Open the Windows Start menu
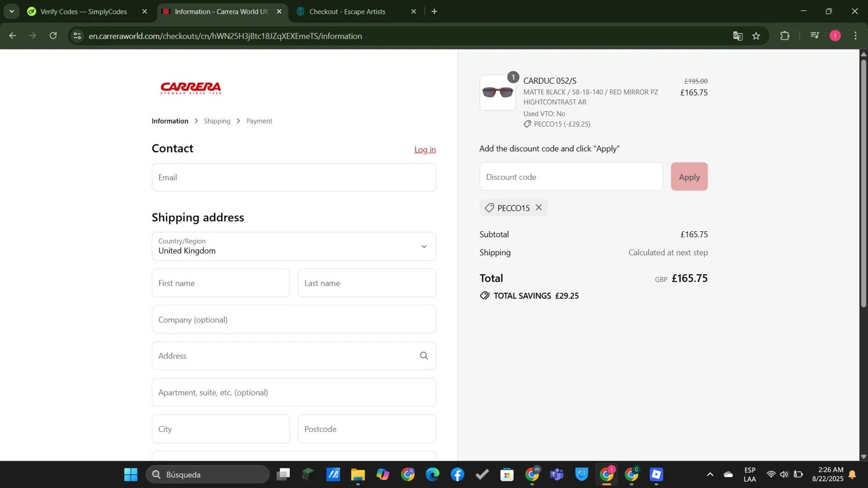This screenshot has height=488, width=868. click(131, 475)
